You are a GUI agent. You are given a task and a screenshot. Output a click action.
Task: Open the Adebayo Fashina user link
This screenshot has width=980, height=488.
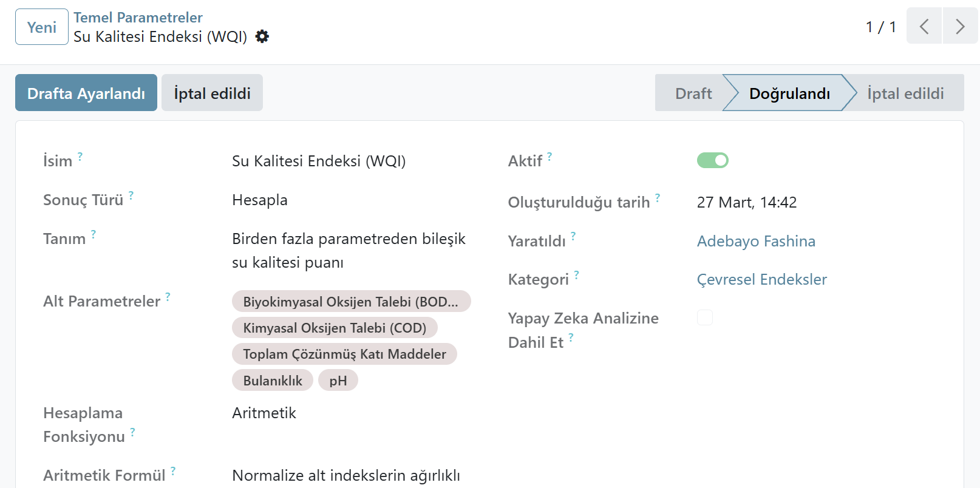pyautogui.click(x=756, y=241)
